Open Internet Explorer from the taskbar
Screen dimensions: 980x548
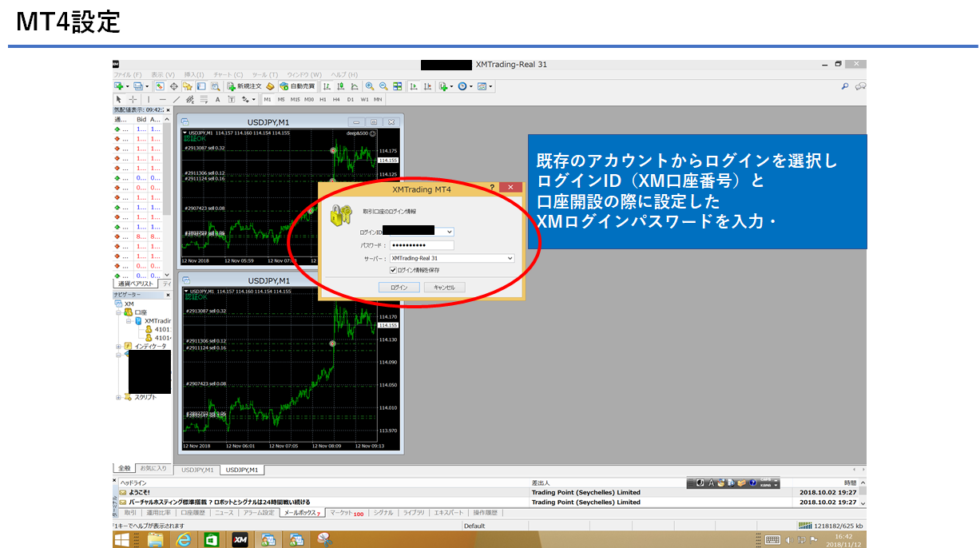184,540
